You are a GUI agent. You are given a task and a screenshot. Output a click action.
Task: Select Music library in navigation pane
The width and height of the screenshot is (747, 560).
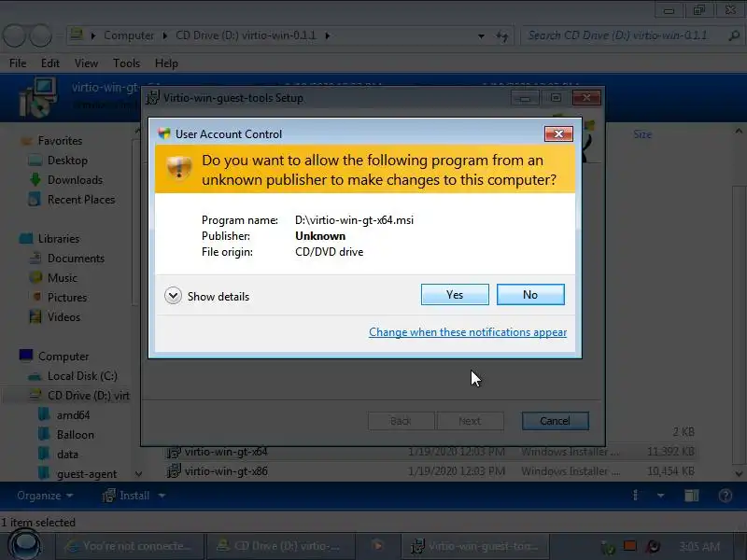pos(62,277)
